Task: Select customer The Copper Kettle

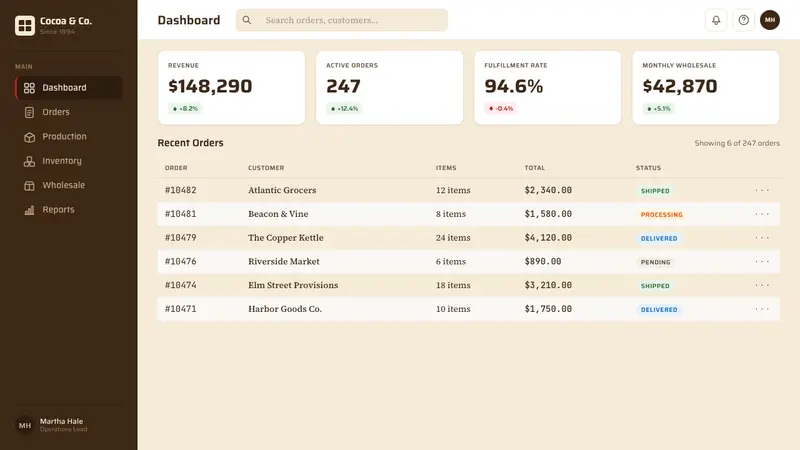Action: coord(286,238)
